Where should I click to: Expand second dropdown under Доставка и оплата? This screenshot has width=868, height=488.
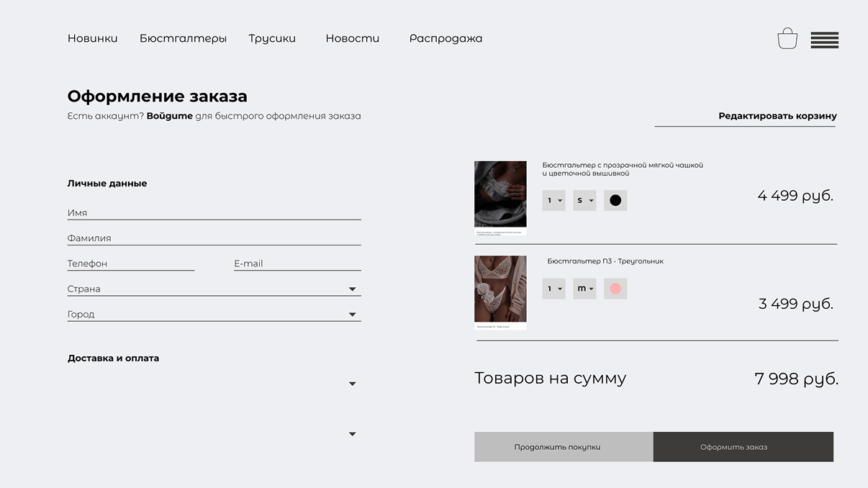coord(352,434)
